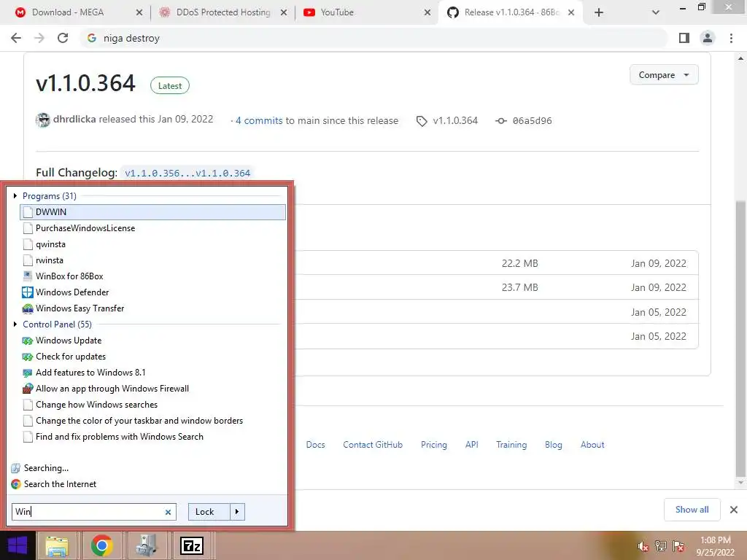Open changelog v1.1.0.356...v1.1.0.364 link

pyautogui.click(x=187, y=173)
